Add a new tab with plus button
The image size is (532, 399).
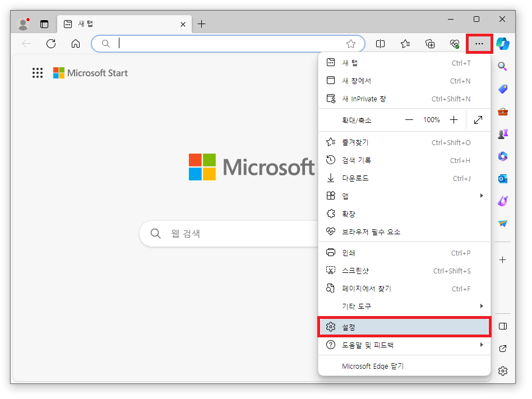[202, 24]
